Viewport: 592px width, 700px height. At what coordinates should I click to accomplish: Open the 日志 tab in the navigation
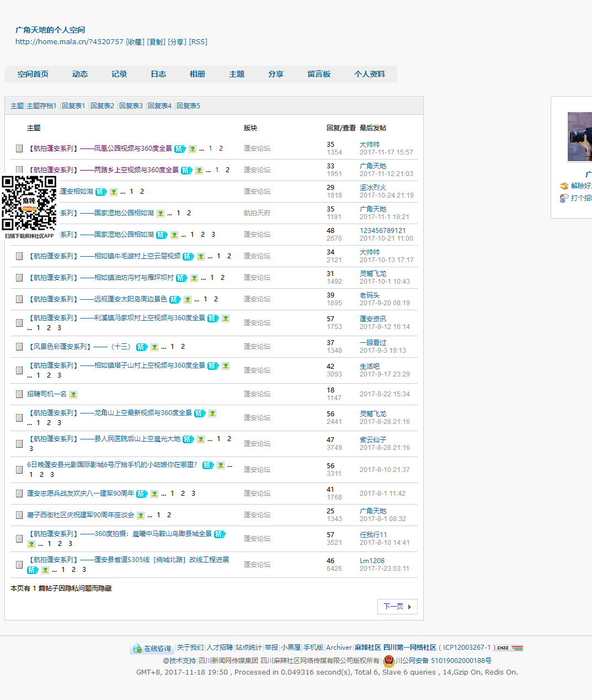click(158, 74)
